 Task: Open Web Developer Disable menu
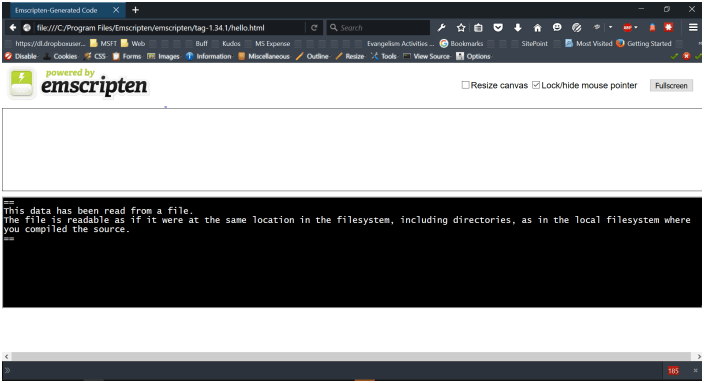[x=21, y=56]
